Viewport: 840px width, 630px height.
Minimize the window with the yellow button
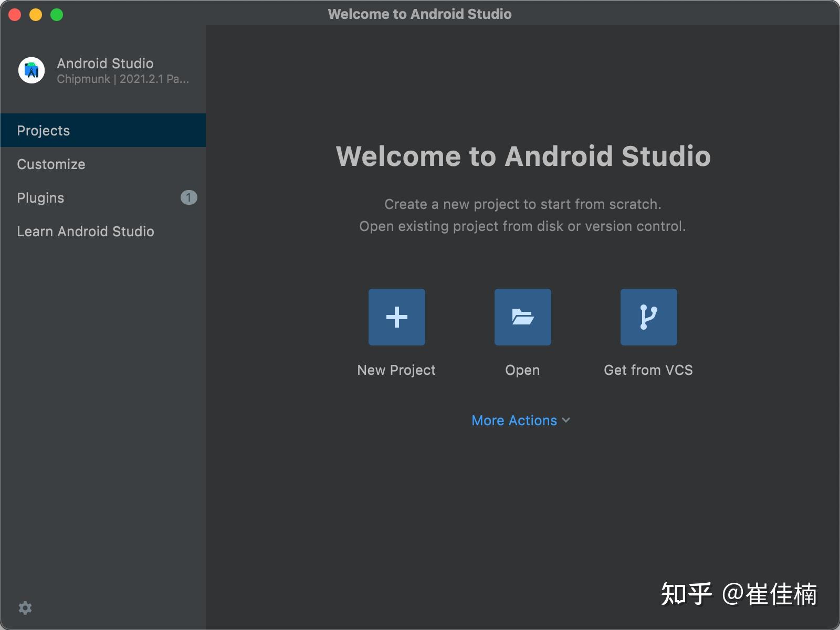point(36,15)
